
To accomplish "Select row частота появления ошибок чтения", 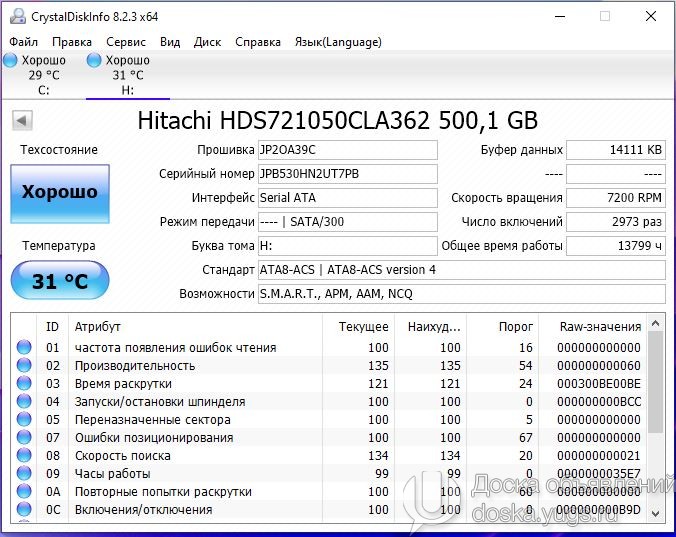I will click(329, 347).
